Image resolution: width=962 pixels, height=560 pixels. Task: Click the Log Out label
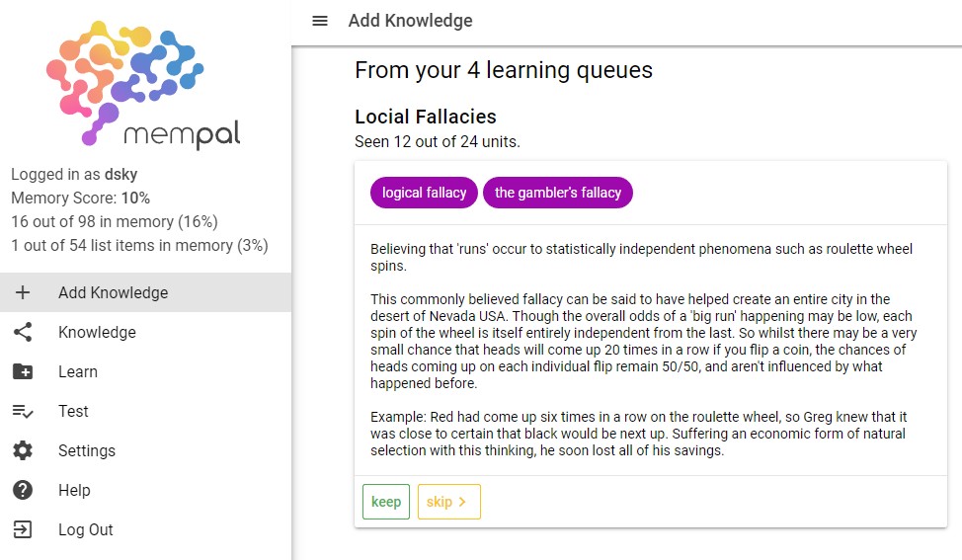coord(86,529)
